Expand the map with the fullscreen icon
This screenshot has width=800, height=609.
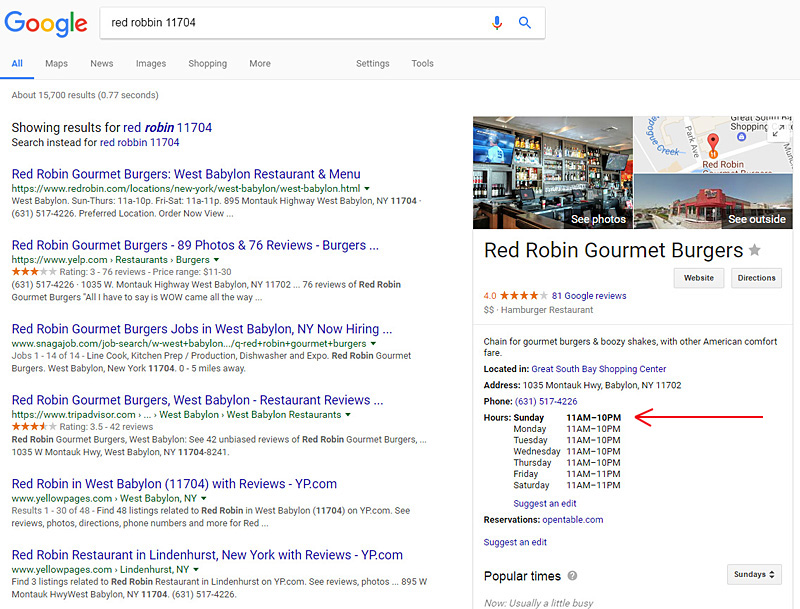[778, 130]
